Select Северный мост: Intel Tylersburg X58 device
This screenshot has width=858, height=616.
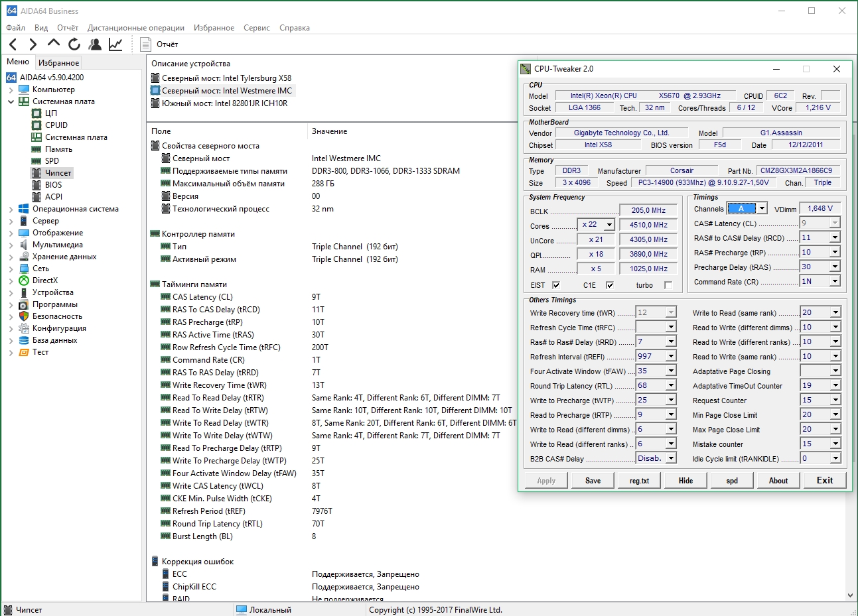click(x=226, y=78)
